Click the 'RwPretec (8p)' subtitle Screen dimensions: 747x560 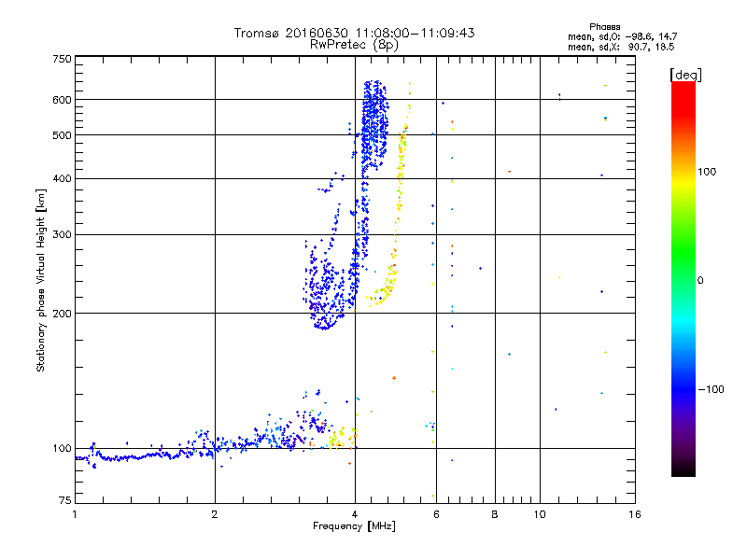click(354, 45)
